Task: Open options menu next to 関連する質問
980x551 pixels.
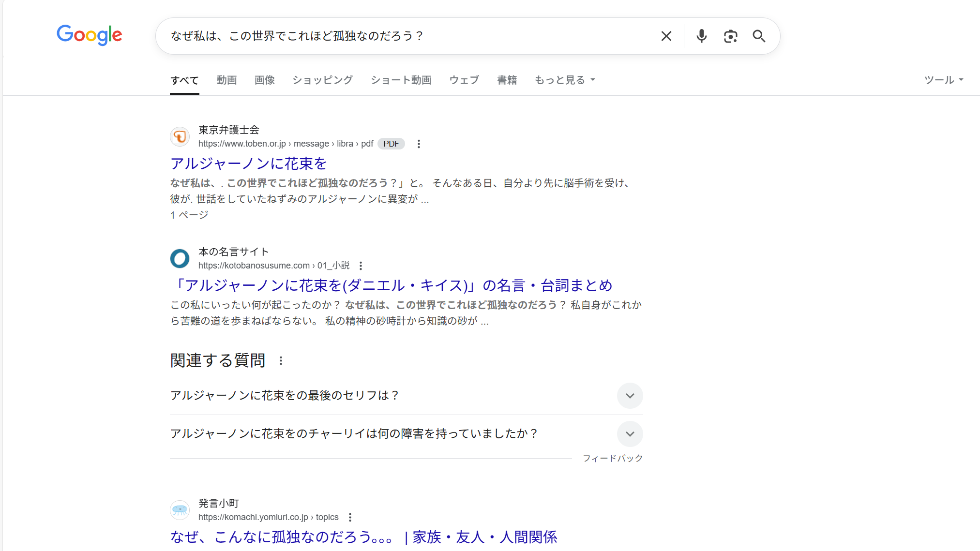Action: [x=281, y=360]
